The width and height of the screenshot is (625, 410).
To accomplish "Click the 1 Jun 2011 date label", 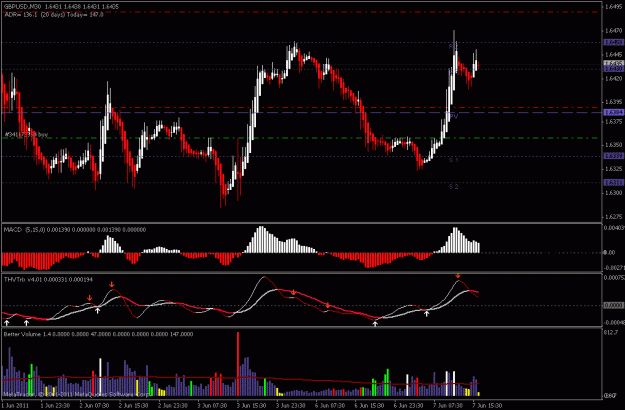I will point(15,405).
